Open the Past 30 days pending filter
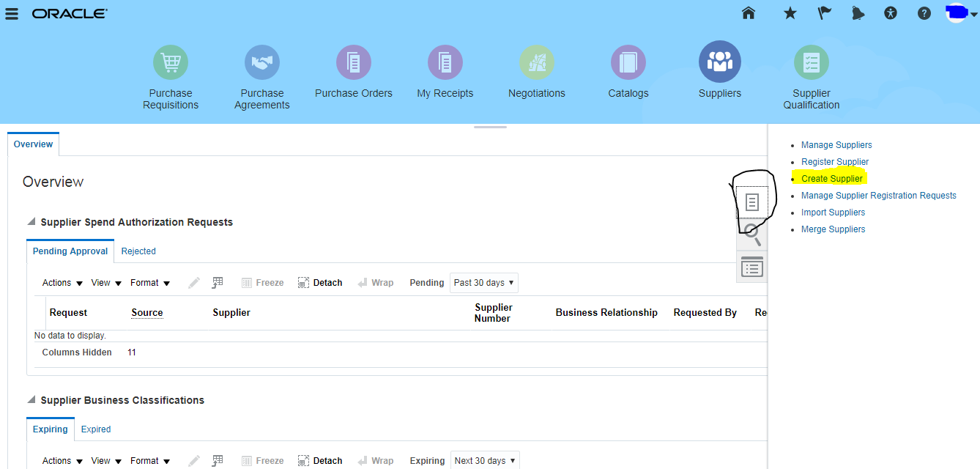 coord(483,282)
